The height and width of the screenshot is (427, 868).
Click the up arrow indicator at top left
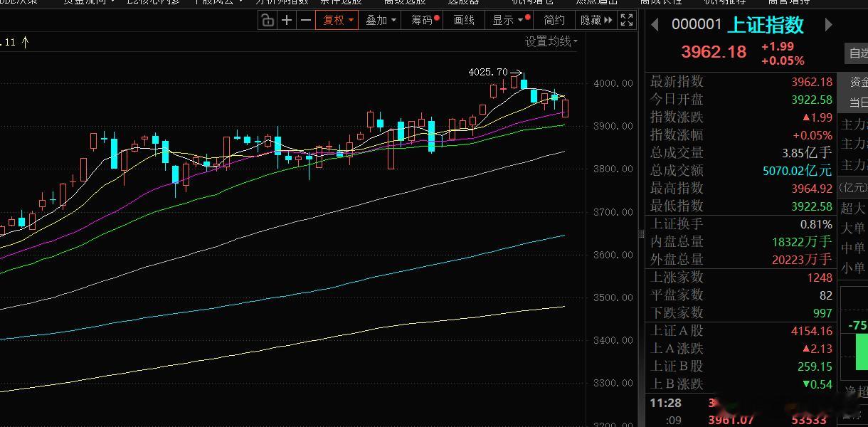pyautogui.click(x=26, y=42)
